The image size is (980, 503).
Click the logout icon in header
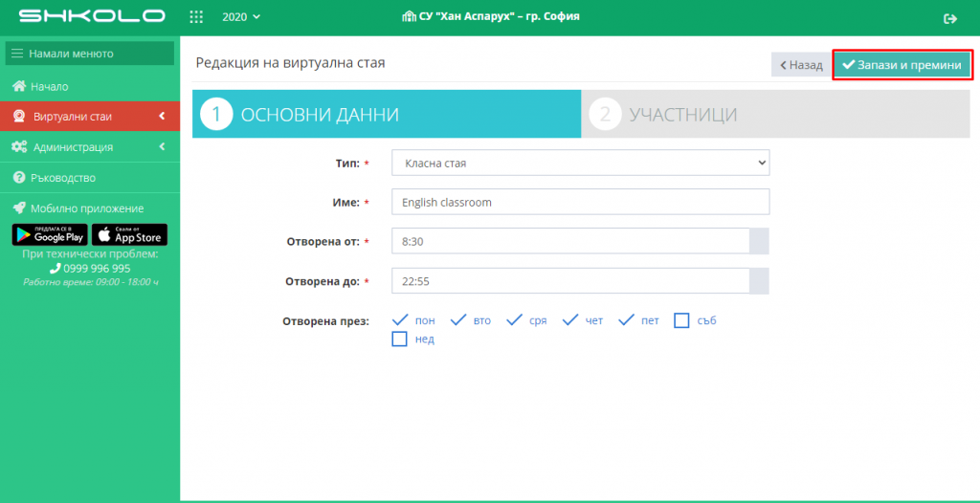point(950,19)
